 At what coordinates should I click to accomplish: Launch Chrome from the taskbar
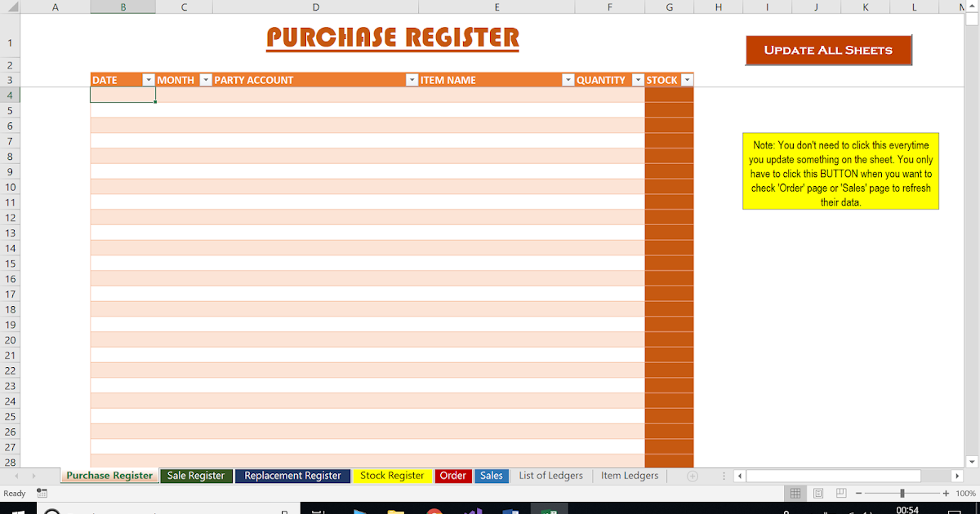434,508
